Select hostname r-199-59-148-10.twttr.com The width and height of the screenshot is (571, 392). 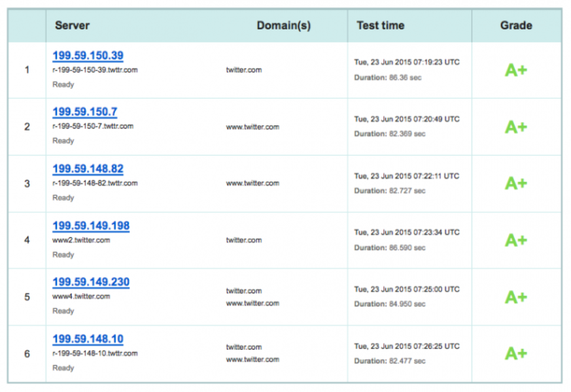tap(95, 353)
